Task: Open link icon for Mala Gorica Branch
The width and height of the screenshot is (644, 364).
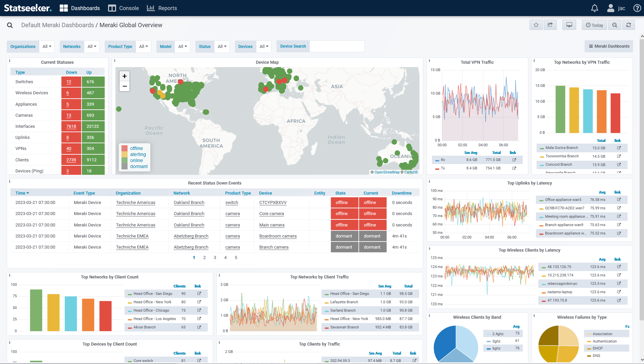Action: point(619,148)
